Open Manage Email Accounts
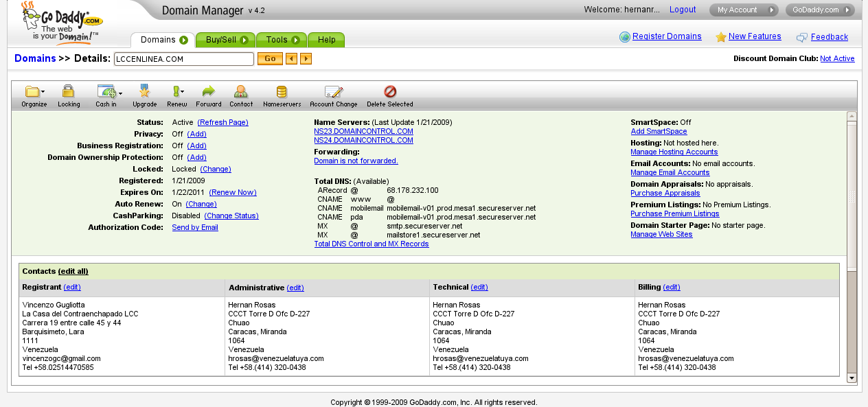868x407 pixels. [x=670, y=172]
